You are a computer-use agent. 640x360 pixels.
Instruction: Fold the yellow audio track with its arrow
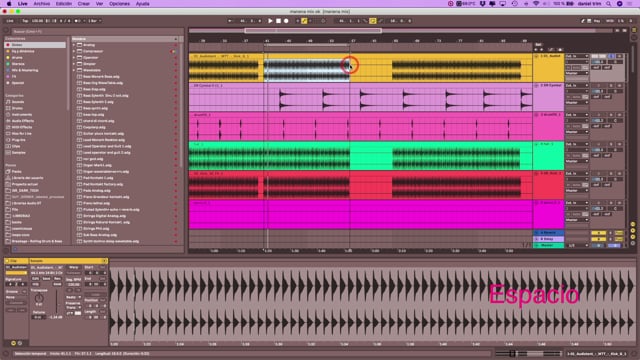(x=536, y=56)
